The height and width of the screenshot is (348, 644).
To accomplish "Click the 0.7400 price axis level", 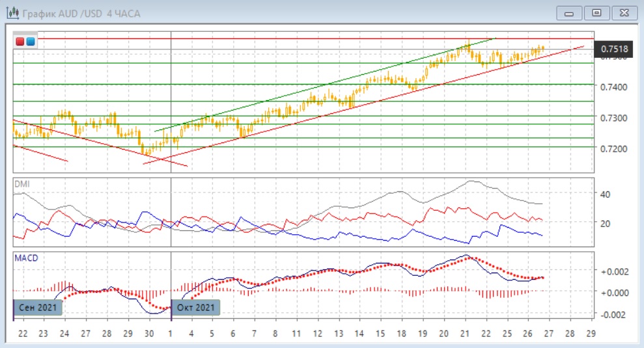I will pyautogui.click(x=613, y=87).
